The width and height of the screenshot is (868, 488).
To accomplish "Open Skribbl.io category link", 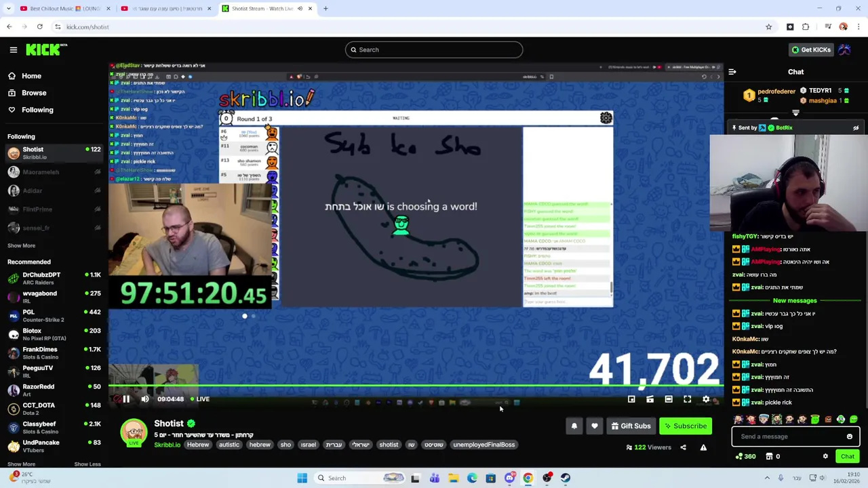I will [167, 445].
